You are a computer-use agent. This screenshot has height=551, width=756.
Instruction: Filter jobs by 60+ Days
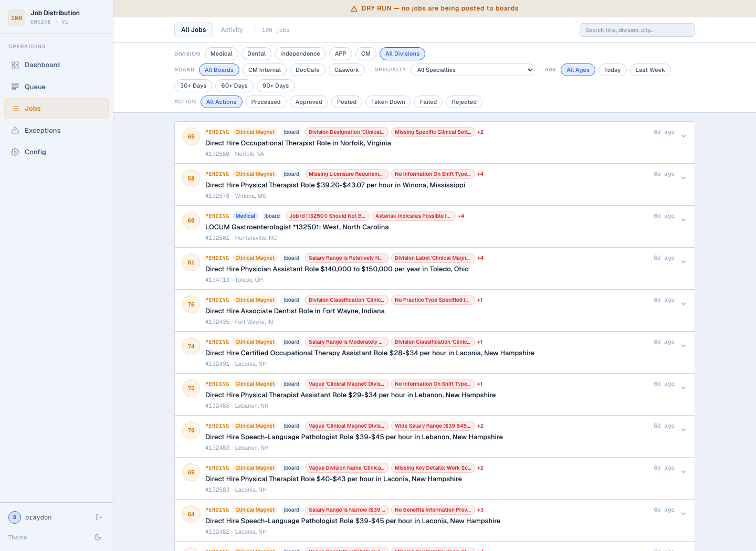pyautogui.click(x=234, y=86)
